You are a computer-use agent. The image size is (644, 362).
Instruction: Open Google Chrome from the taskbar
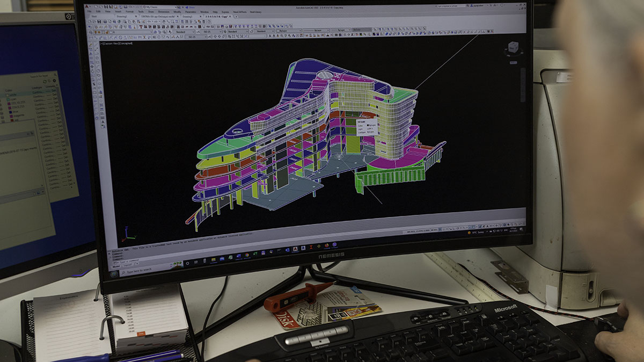coord(246,255)
